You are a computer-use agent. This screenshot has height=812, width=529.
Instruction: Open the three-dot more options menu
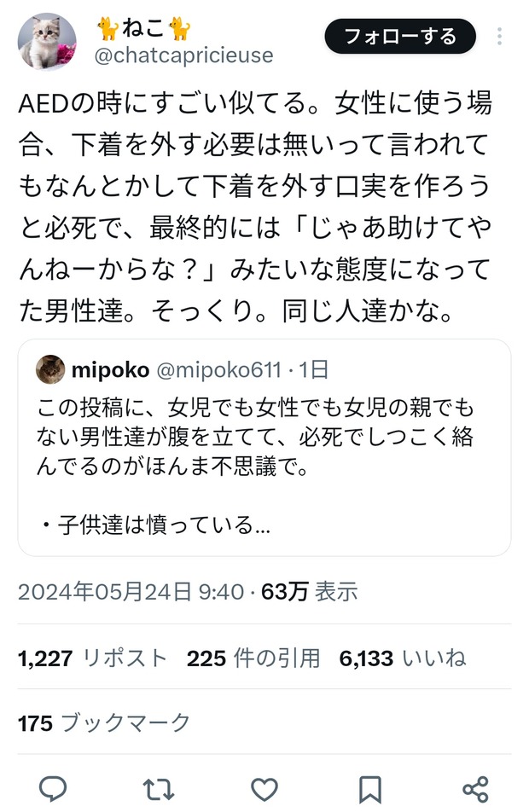pos(500,37)
